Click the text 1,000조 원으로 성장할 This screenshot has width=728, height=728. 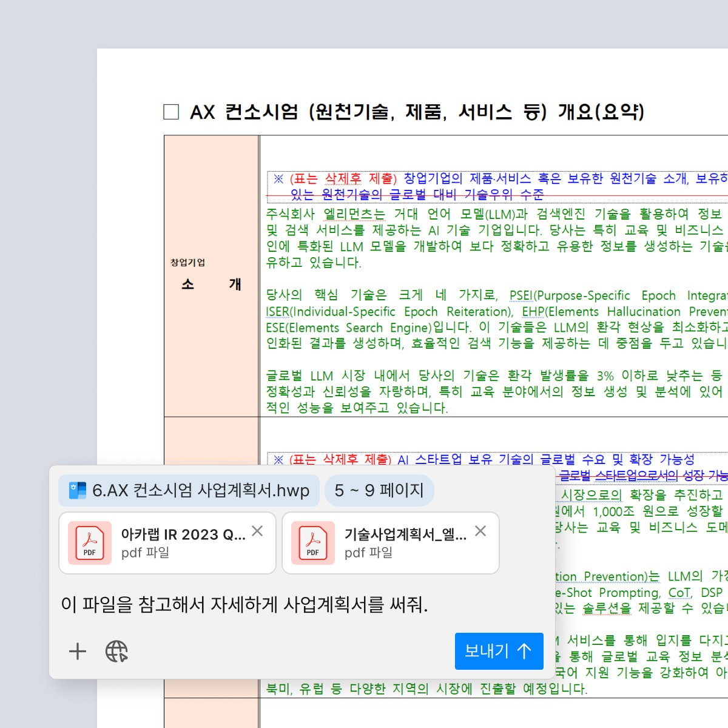(658, 511)
